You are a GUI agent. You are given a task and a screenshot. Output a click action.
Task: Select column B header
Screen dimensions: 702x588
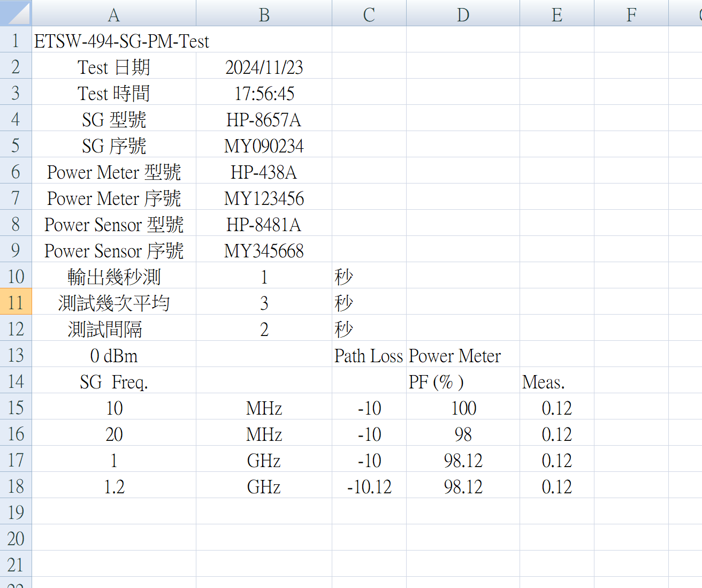[264, 14]
